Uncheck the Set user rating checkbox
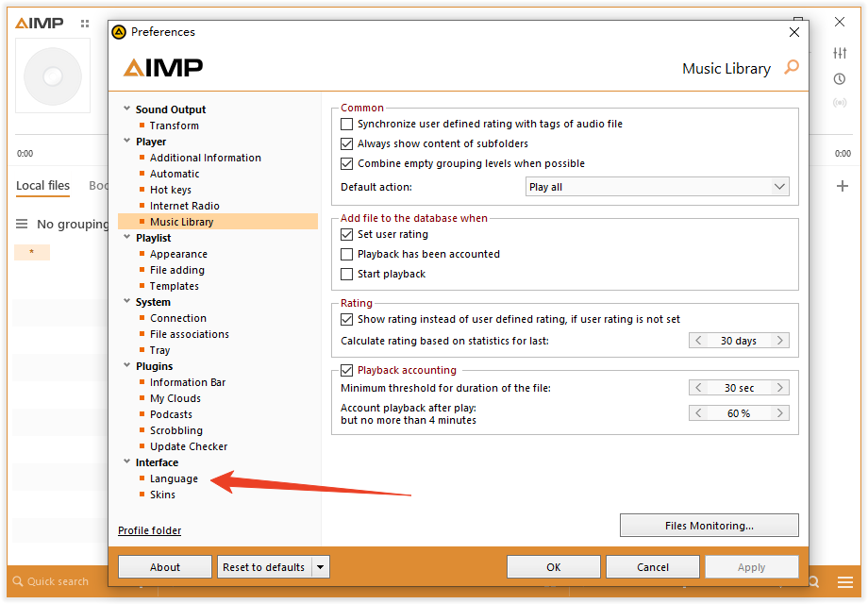 point(346,235)
